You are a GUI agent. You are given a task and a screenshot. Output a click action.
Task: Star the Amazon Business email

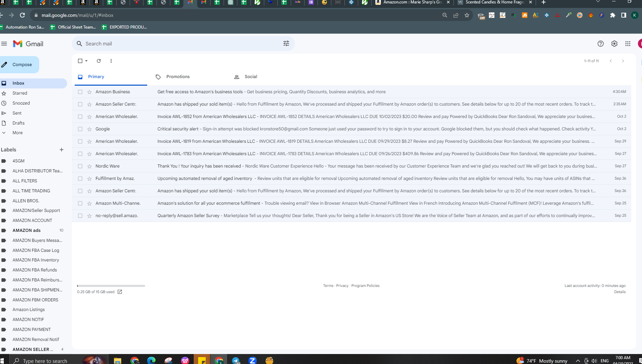click(89, 92)
